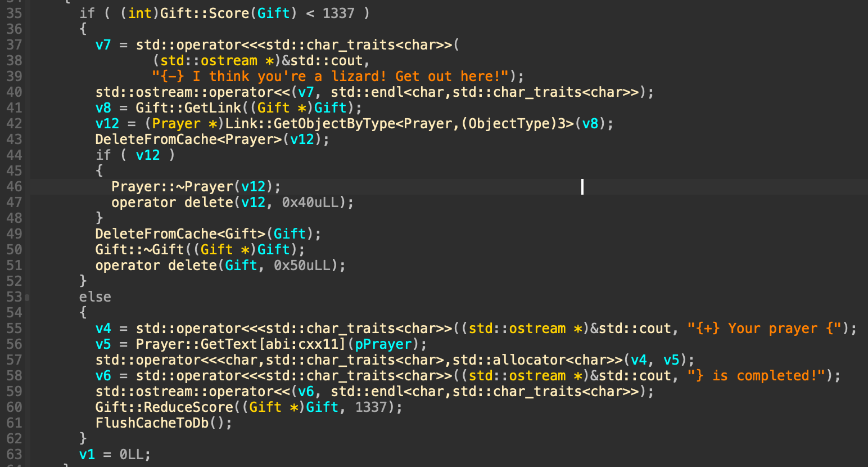The width and height of the screenshot is (868, 467).
Task: Select variable v1 on line 63
Action: click(87, 454)
